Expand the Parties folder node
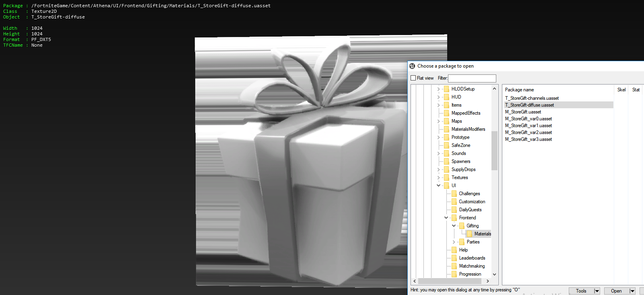Viewport: 644px width, 295px height. pyautogui.click(x=454, y=242)
